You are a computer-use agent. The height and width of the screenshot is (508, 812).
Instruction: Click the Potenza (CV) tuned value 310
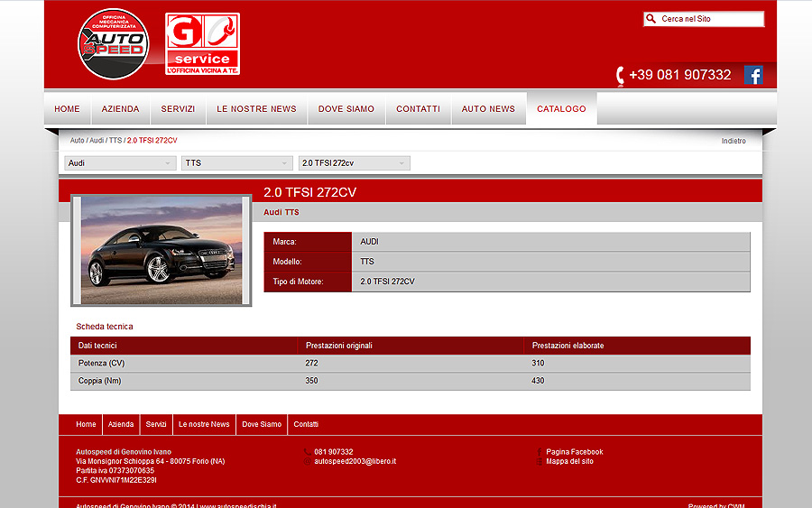point(538,363)
